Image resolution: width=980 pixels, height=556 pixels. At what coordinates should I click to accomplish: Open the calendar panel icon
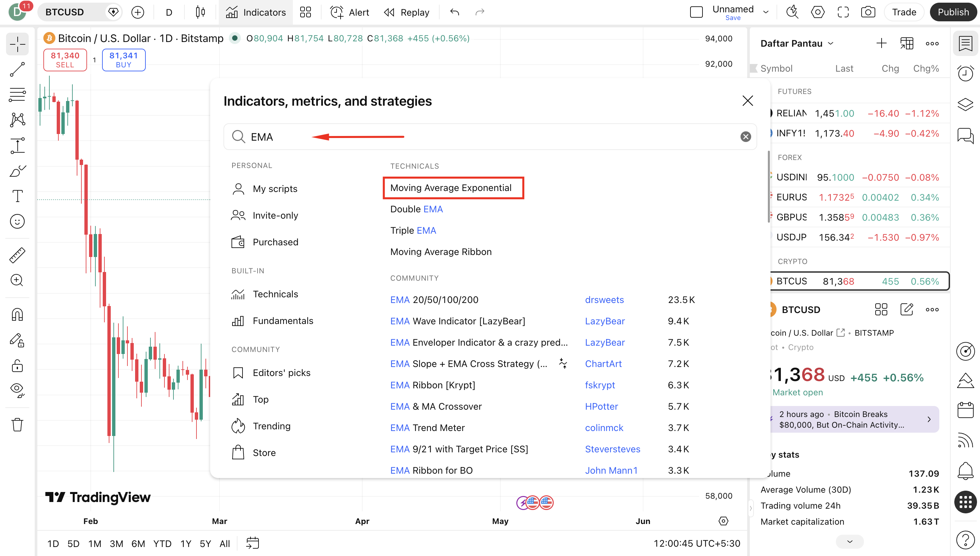(x=965, y=410)
